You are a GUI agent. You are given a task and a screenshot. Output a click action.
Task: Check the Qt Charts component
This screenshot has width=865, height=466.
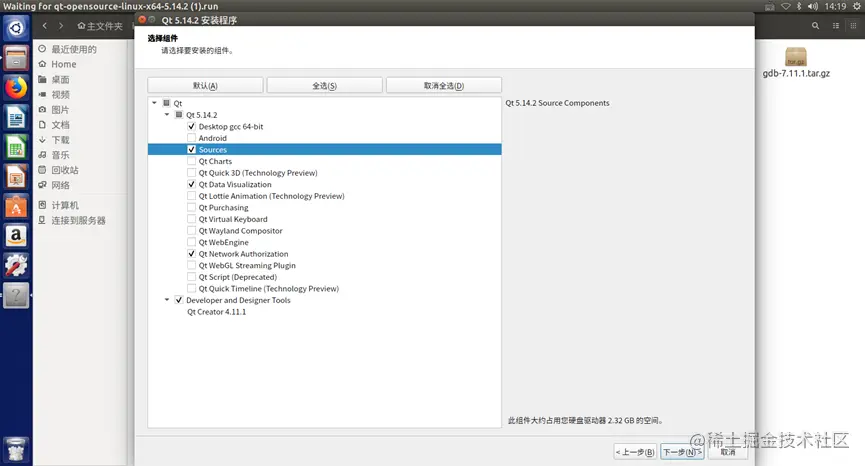191,161
